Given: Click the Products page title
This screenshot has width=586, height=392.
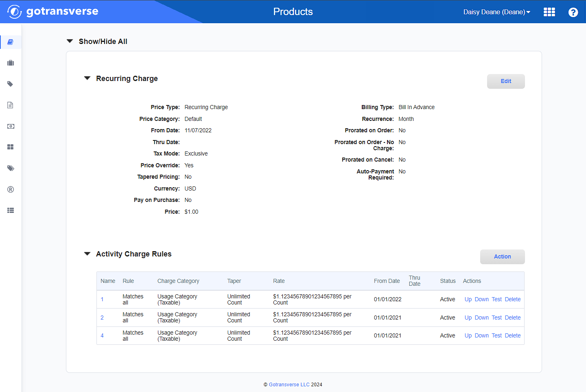Looking at the screenshot, I should [x=293, y=12].
